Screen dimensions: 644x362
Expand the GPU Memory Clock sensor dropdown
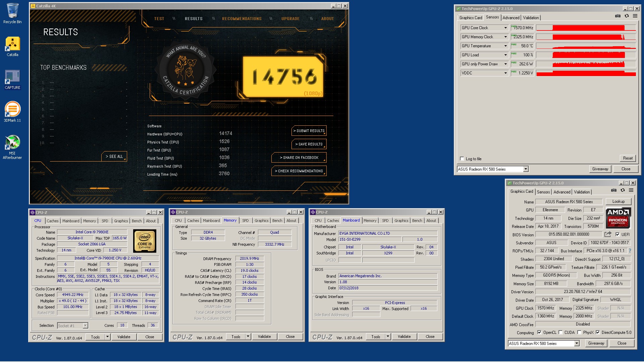click(505, 37)
